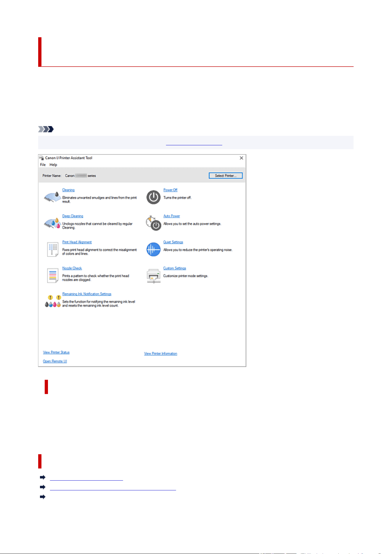
Task: Open the Help menu
Action: [53, 165]
